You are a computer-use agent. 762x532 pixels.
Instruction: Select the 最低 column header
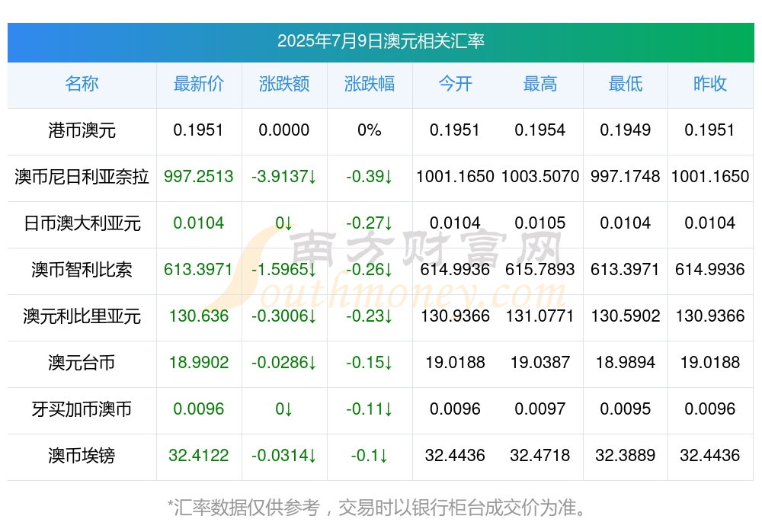click(626, 84)
